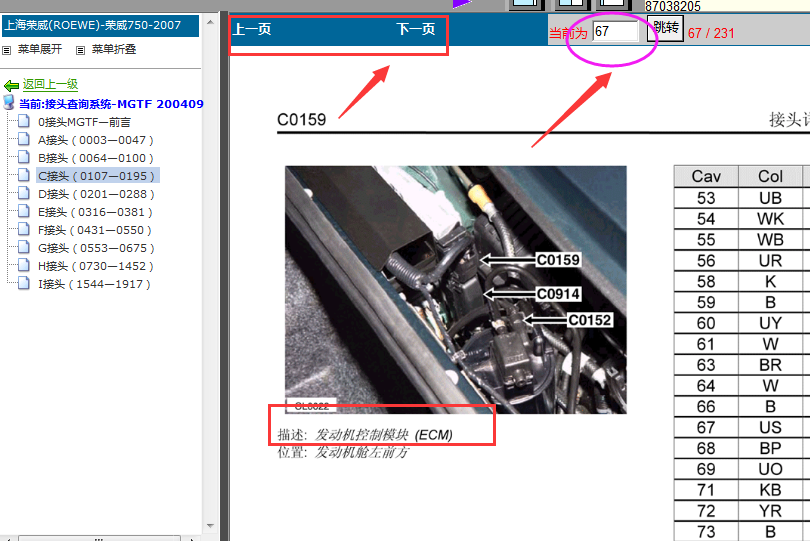Click the Cav column header

click(706, 177)
